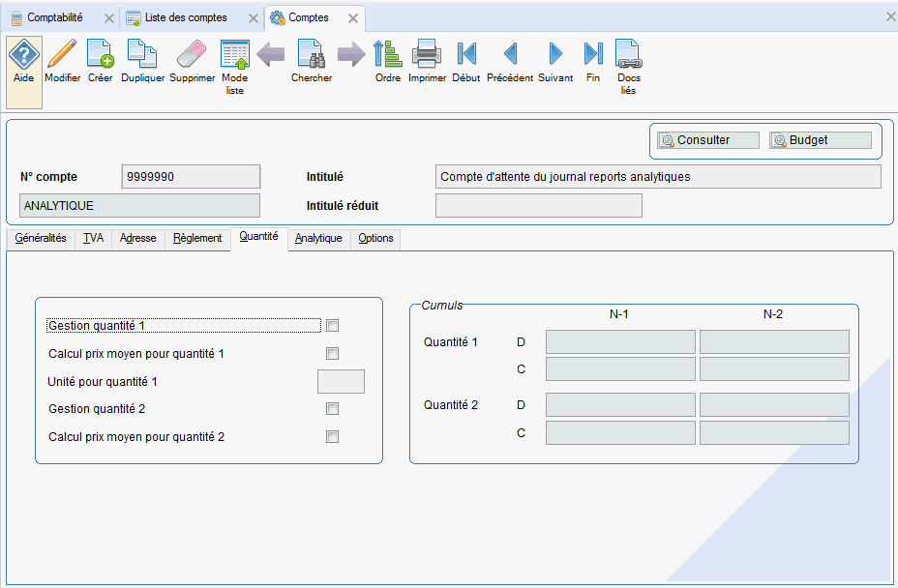
Task: Open the Options tab
Action: pyautogui.click(x=375, y=238)
